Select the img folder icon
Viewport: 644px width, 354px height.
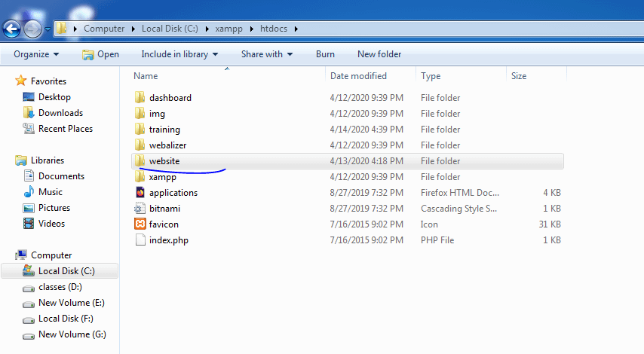point(140,113)
